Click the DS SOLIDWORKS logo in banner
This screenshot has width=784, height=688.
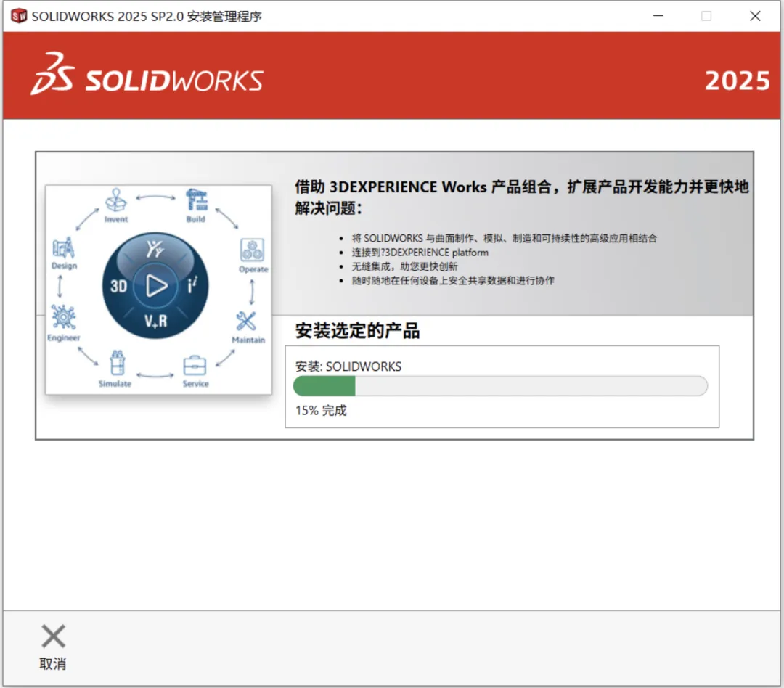coord(147,74)
